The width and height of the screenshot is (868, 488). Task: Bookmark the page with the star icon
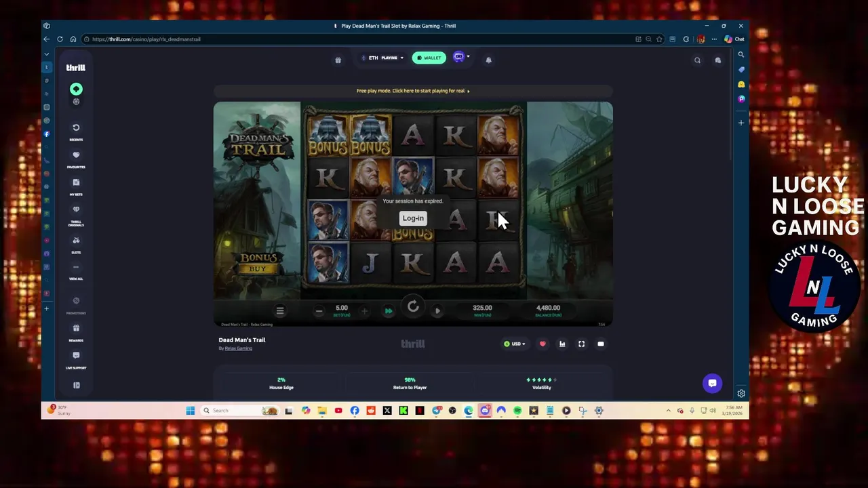click(x=659, y=39)
